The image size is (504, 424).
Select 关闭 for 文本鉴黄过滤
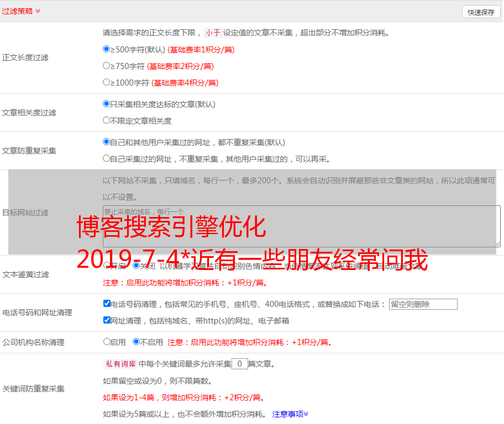tap(136, 266)
